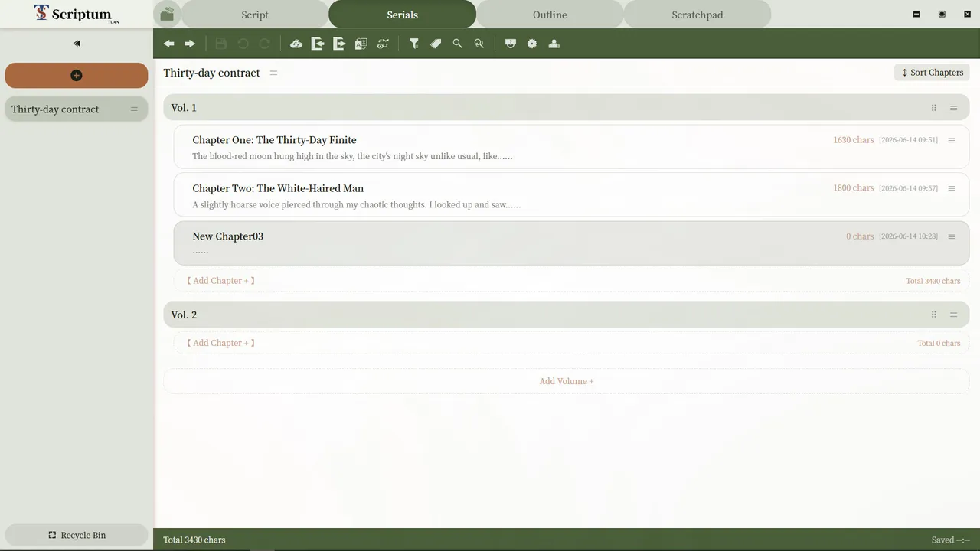Maximize the Scriptum window
The image size is (980, 551).
coord(942,14)
